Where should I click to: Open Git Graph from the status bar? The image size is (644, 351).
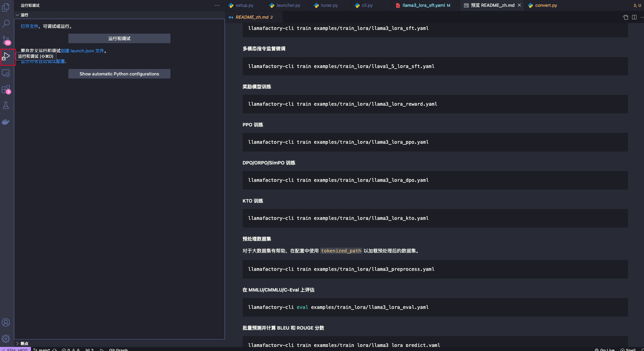pos(118,350)
